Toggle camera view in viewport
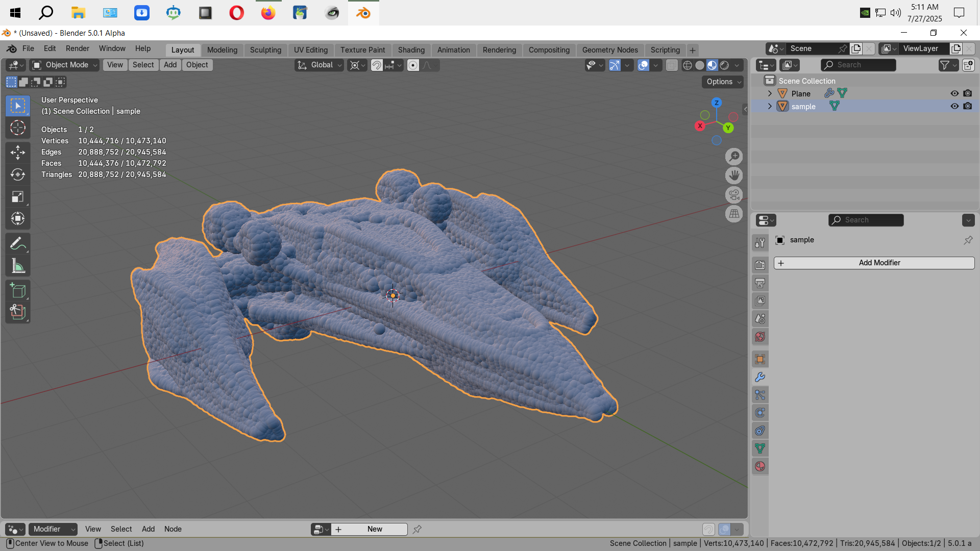980x551 pixels. pos(734,194)
